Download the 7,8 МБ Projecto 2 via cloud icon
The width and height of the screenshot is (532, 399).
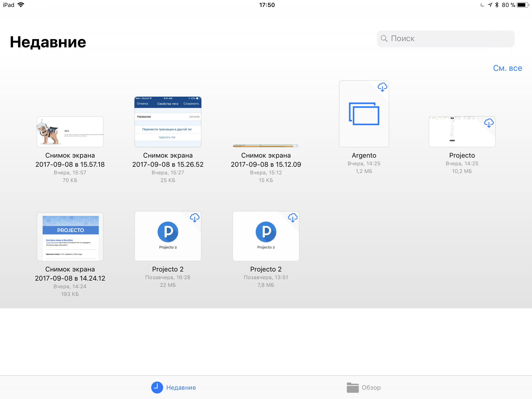293,218
